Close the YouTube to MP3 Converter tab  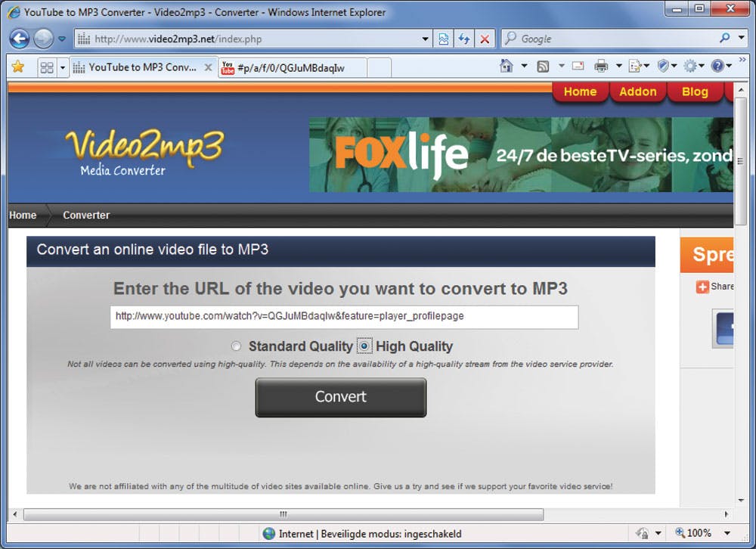click(208, 67)
